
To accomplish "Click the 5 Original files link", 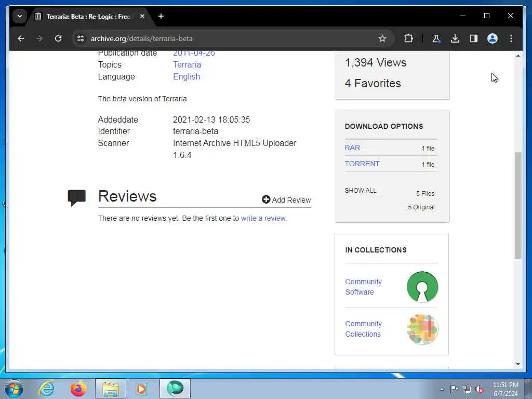I will [421, 207].
